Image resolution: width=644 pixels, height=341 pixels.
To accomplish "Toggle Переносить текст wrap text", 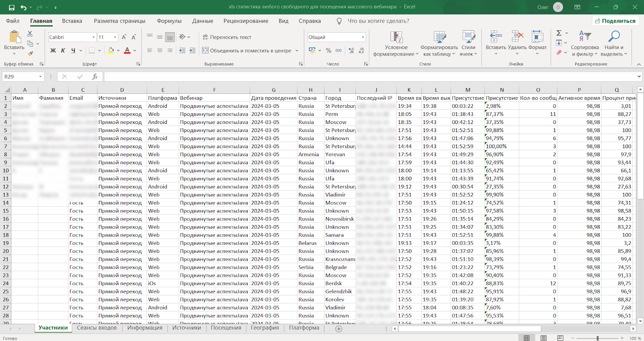I will (227, 37).
